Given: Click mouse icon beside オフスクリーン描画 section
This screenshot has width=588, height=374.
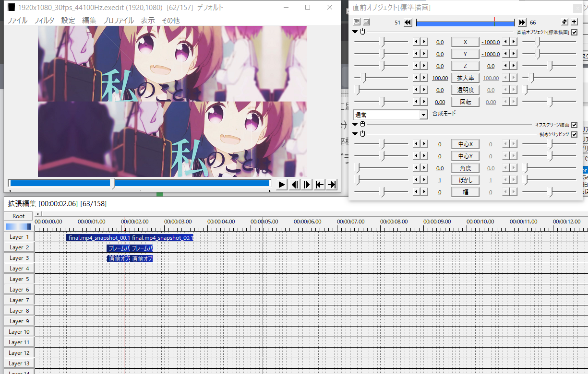Looking at the screenshot, I should click(x=363, y=124).
